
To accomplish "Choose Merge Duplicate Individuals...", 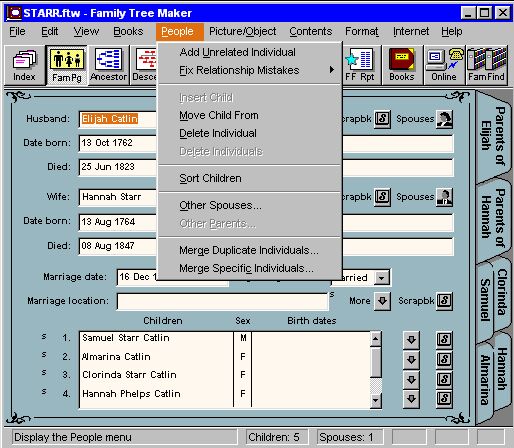I will pos(250,250).
